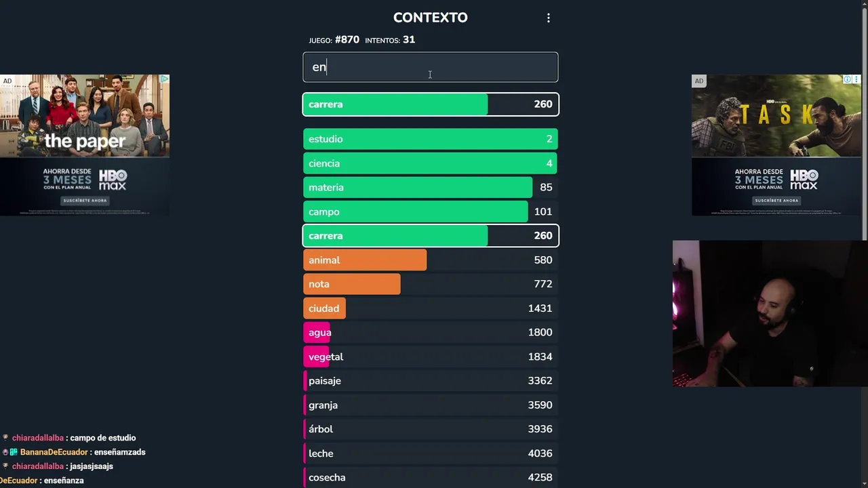868x488 pixels.
Task: Click the username BananaDeEcuador in chat
Action: [x=54, y=452]
